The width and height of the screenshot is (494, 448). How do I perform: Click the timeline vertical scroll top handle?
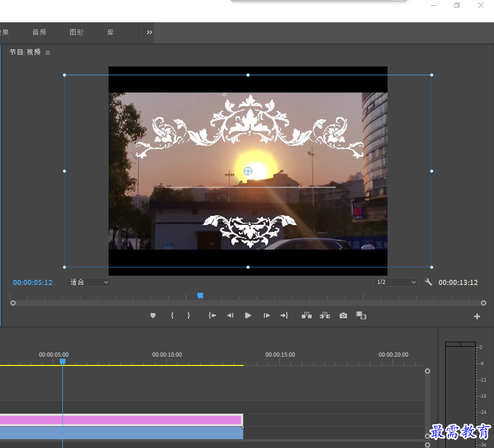click(x=428, y=371)
